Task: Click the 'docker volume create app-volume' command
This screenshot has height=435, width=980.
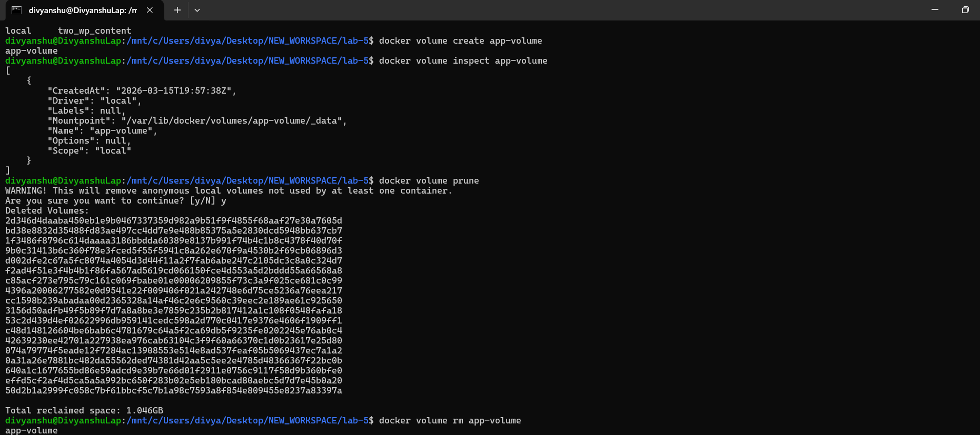Action: click(x=460, y=41)
